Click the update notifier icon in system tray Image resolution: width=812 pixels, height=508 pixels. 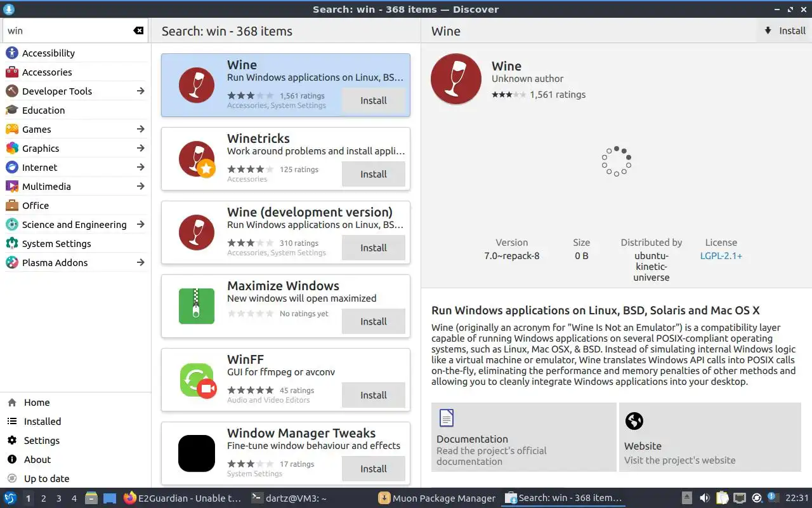pyautogui.click(x=756, y=498)
